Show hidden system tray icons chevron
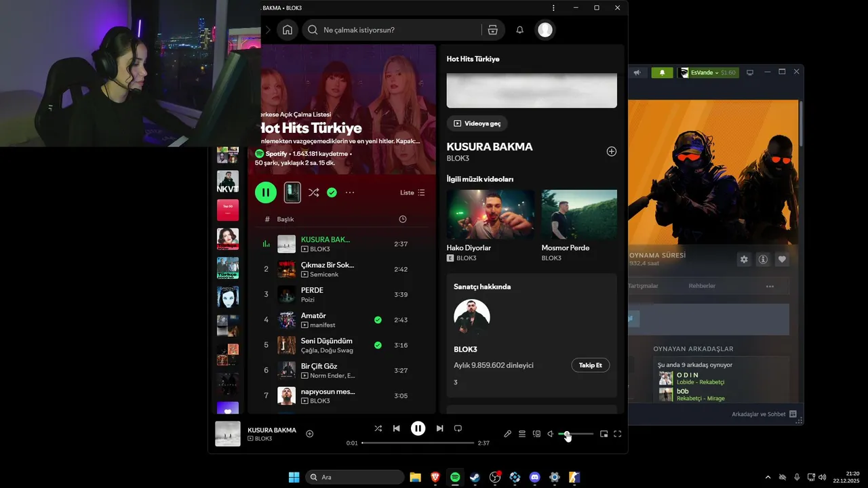Viewport: 868px width, 488px height. (768, 477)
